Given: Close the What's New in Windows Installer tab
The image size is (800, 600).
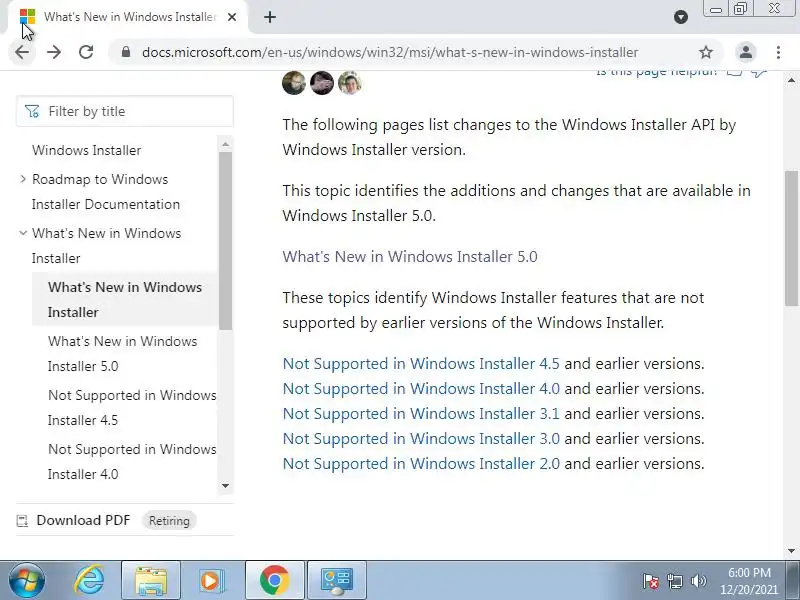Looking at the screenshot, I should 232,17.
